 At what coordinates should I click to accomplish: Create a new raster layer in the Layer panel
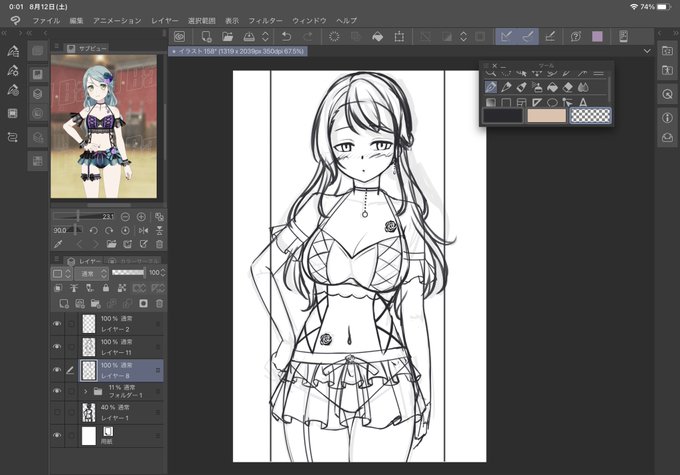coord(64,304)
